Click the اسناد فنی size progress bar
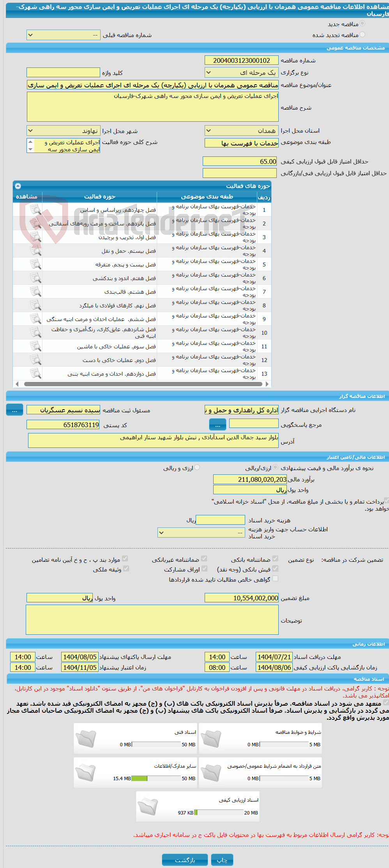The height and width of the screenshot is (868, 389). (x=156, y=744)
